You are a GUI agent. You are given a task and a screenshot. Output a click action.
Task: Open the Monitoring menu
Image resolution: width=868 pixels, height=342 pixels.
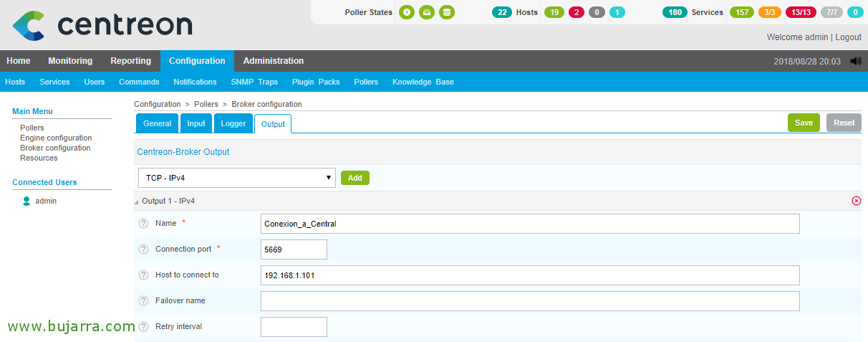70,61
